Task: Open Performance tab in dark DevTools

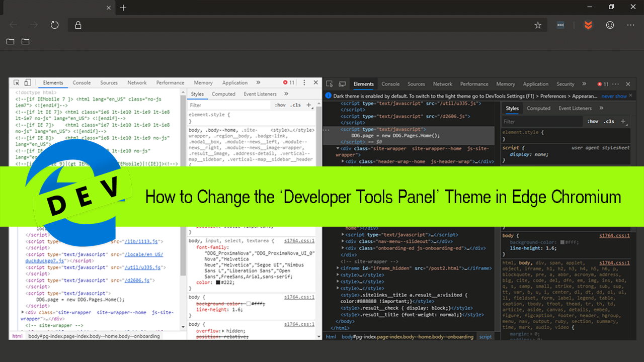Action: click(474, 84)
